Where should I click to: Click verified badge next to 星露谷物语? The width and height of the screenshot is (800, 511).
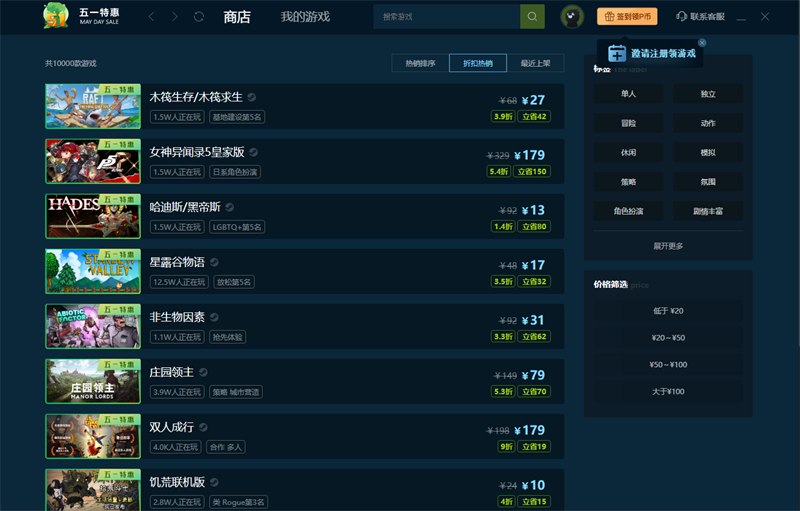pyautogui.click(x=214, y=262)
